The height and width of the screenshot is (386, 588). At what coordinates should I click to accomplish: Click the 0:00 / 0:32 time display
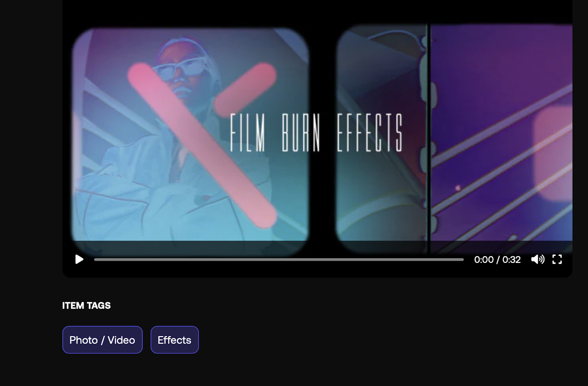point(497,260)
